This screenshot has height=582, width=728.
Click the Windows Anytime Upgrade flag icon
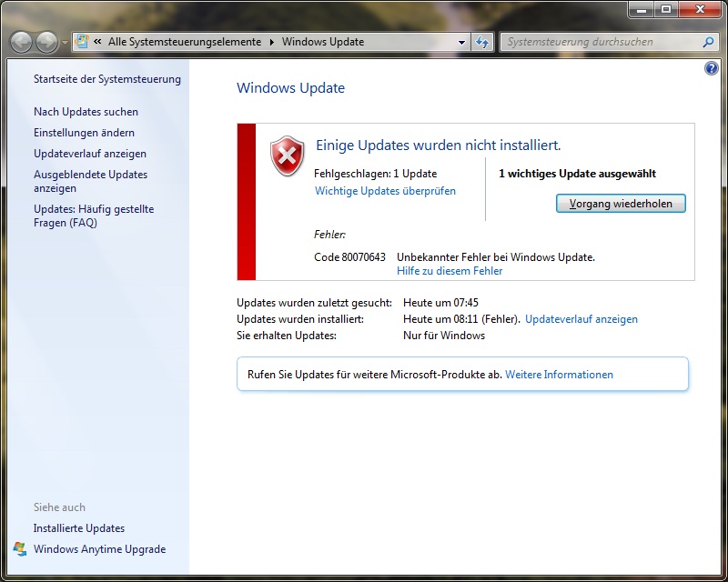point(20,548)
